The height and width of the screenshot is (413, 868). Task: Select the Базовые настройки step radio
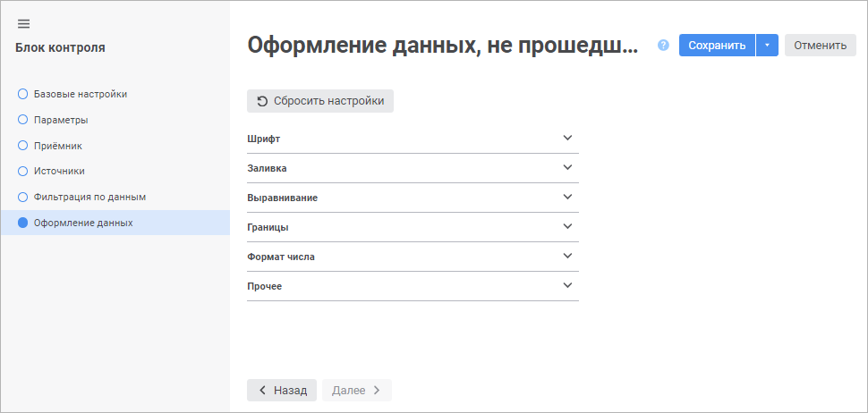coord(23,94)
